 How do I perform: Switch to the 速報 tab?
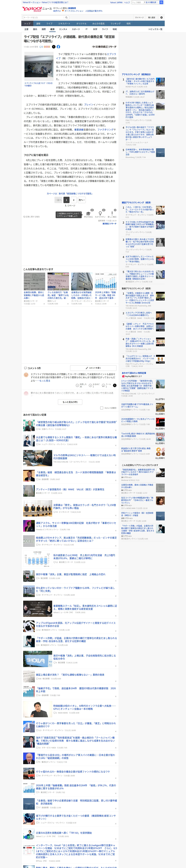click(x=38, y=24)
